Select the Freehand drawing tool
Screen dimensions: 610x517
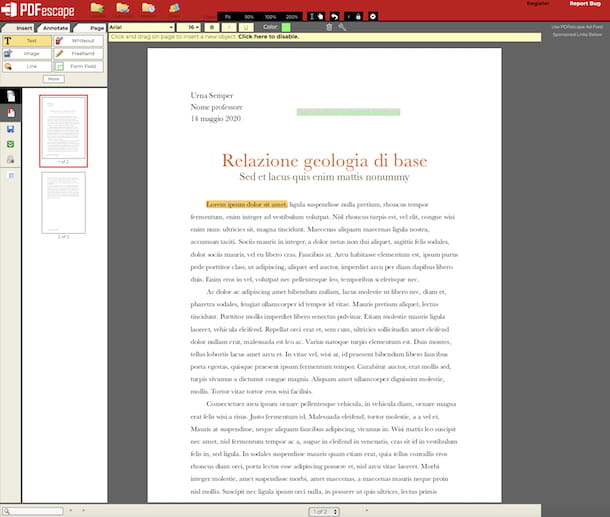pyautogui.click(x=79, y=53)
